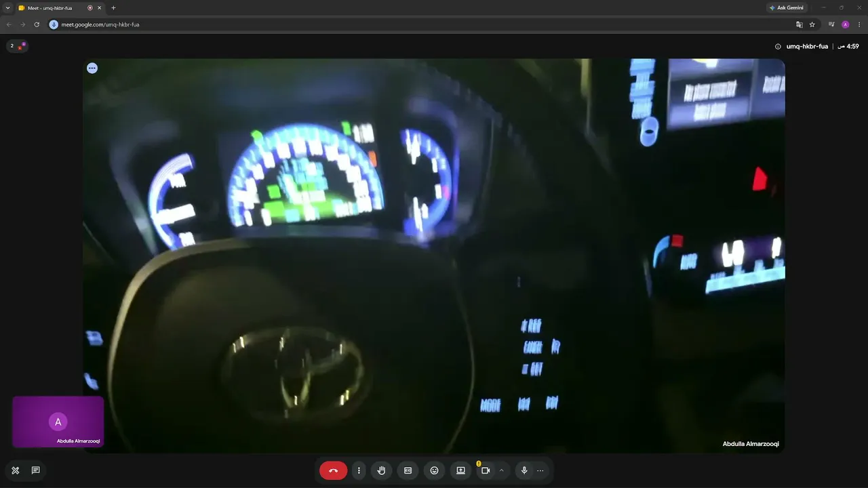Raise your hand in the meeting
The image size is (868, 488).
(x=381, y=470)
